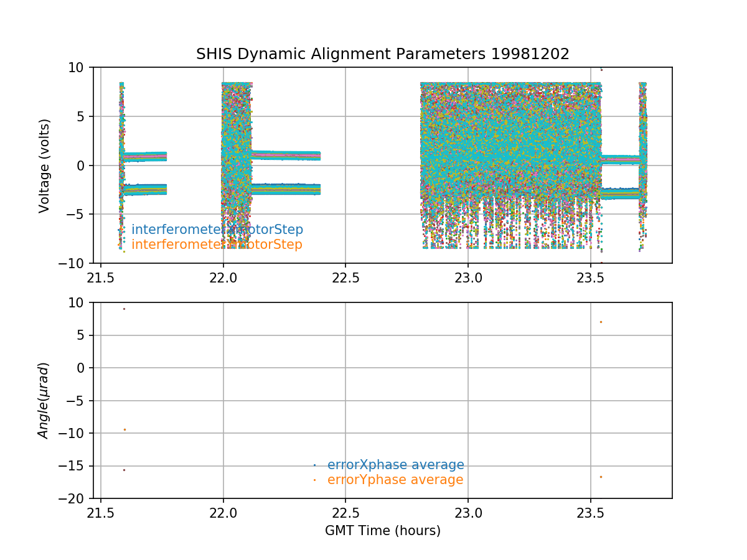Click the orange marker beside errorYphase average
This screenshot has width=747, height=560.
tap(314, 480)
